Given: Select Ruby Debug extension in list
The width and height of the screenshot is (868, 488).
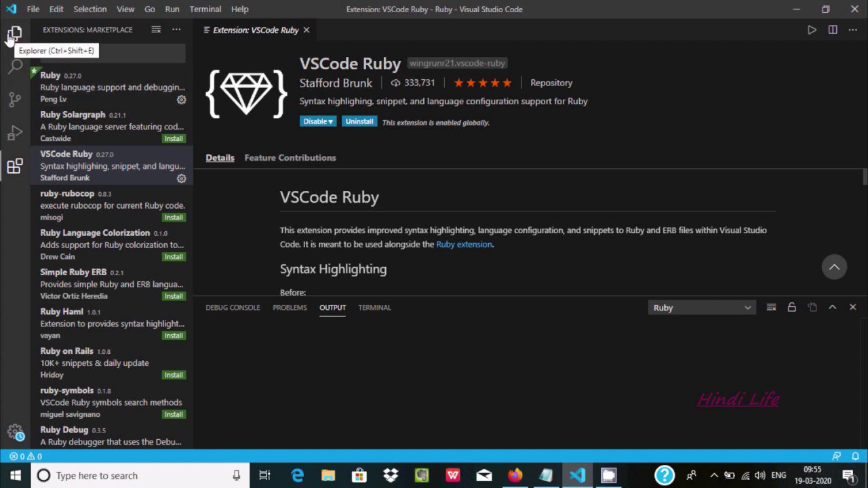Looking at the screenshot, I should point(111,436).
